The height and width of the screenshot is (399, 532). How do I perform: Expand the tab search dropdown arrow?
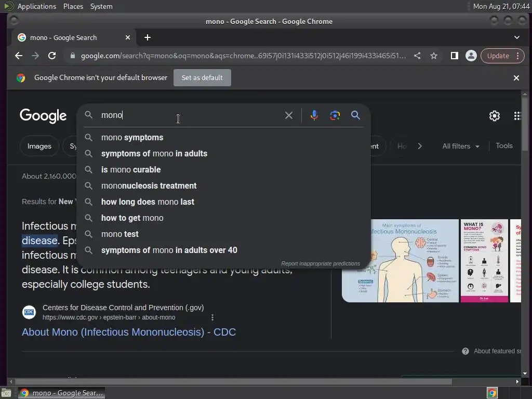[x=517, y=37]
